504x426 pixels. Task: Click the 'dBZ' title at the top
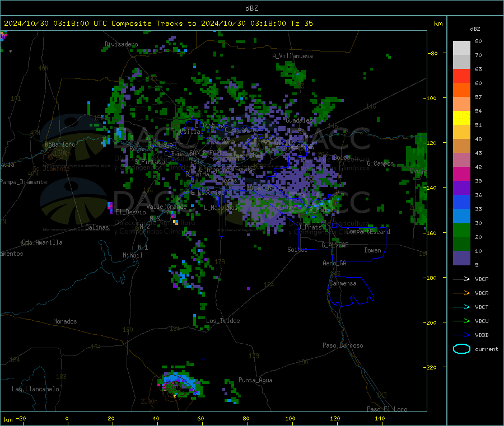[x=251, y=8]
